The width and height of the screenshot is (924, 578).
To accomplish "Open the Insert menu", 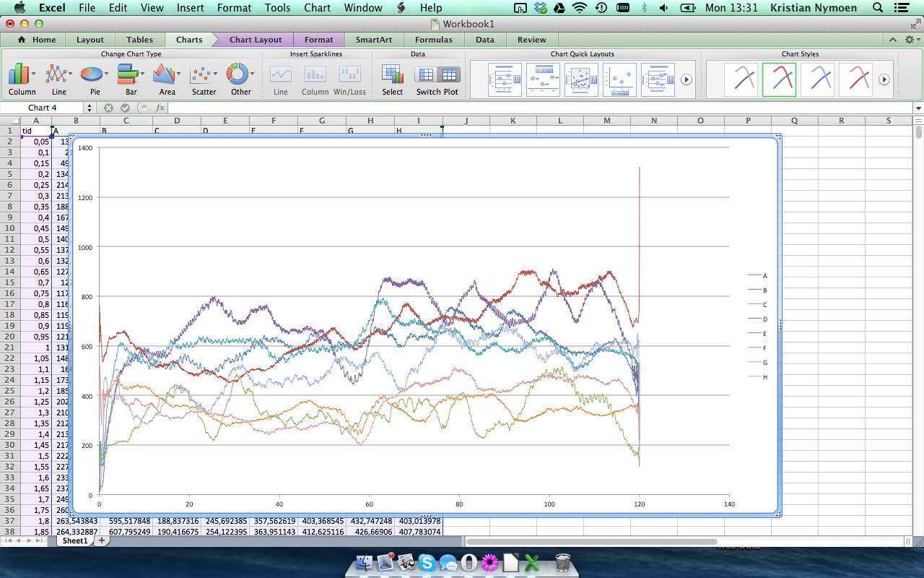I will (190, 8).
